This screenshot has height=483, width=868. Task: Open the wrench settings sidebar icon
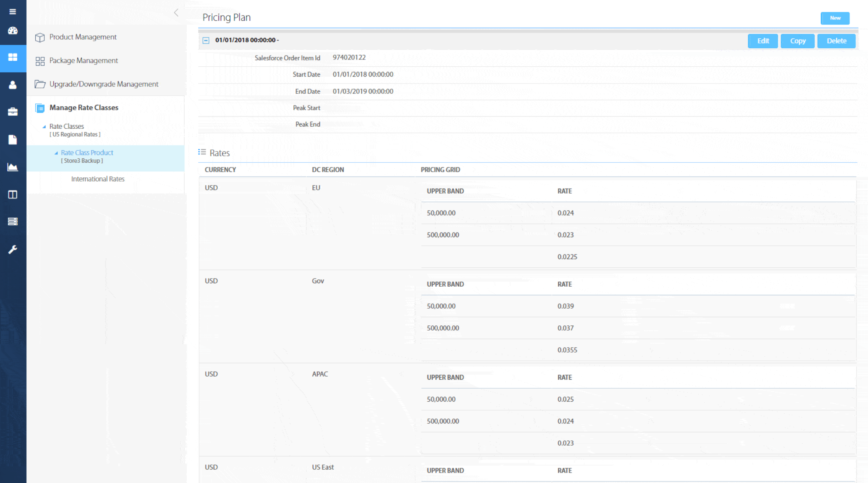click(12, 249)
